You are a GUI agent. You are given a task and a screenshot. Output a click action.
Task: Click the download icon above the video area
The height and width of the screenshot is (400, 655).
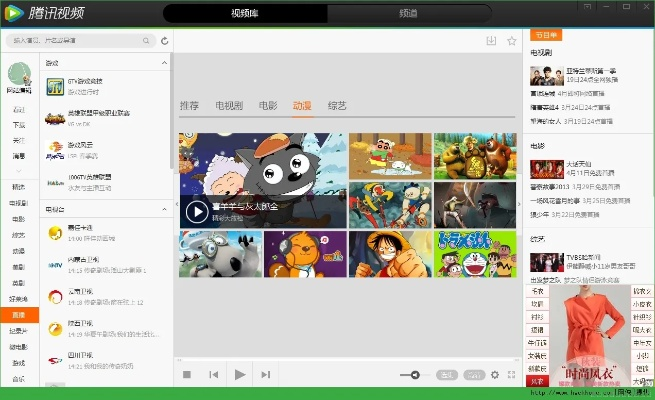491,41
